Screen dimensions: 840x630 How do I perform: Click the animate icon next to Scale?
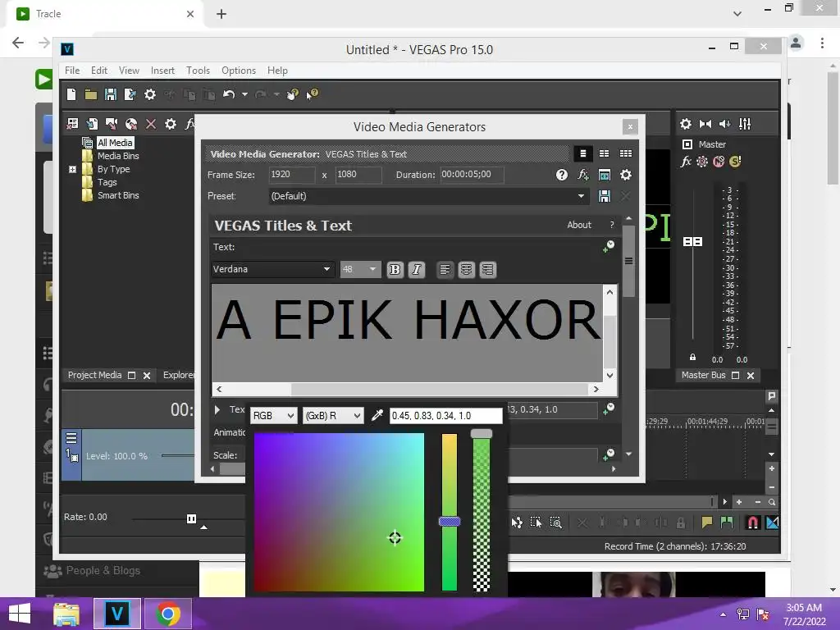point(609,454)
